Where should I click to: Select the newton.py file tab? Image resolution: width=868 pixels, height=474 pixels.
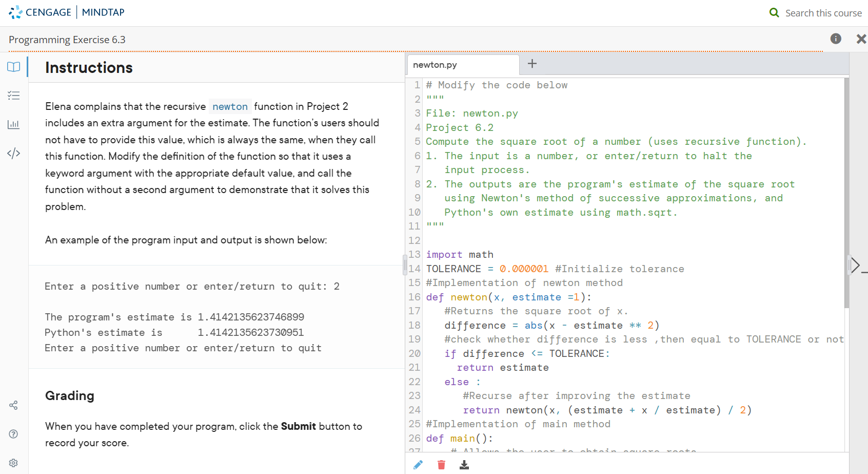coord(463,65)
